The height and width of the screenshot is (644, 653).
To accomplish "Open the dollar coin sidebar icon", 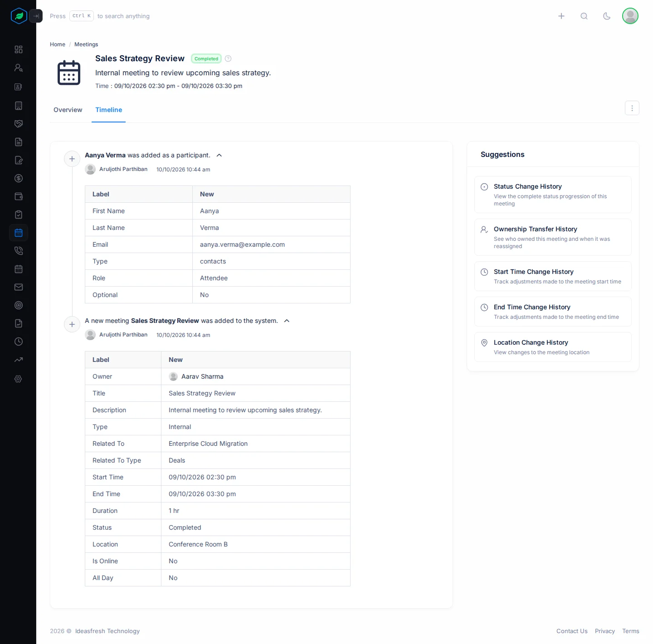I will coord(19,178).
